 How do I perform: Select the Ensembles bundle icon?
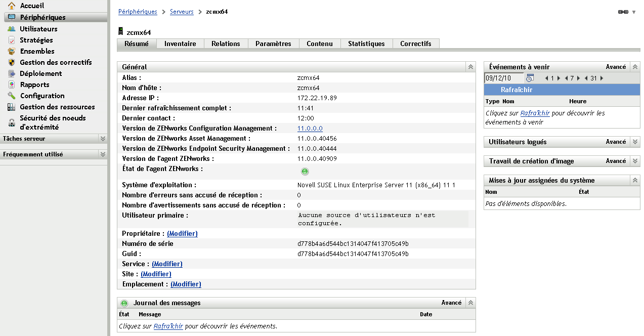click(11, 51)
